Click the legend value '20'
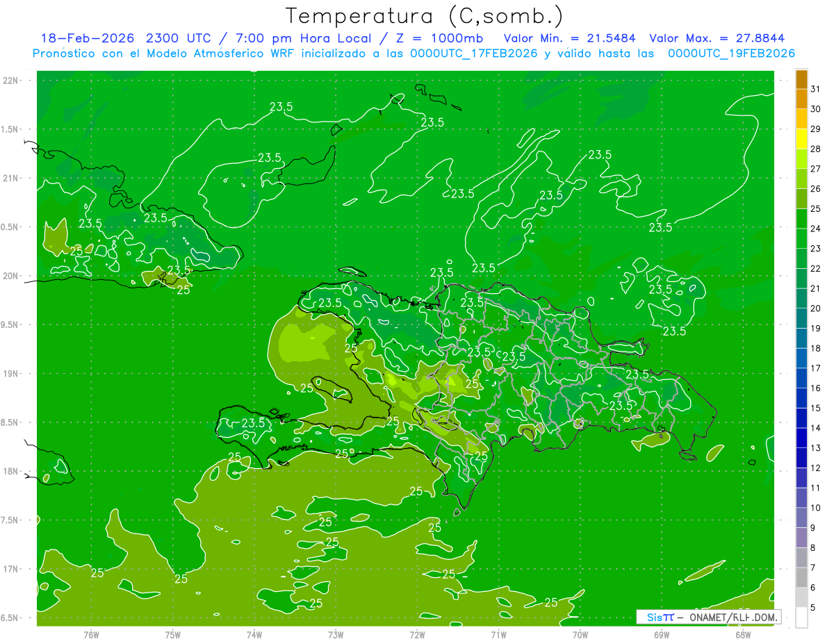Image resolution: width=834 pixels, height=644 pixels. 816,308
